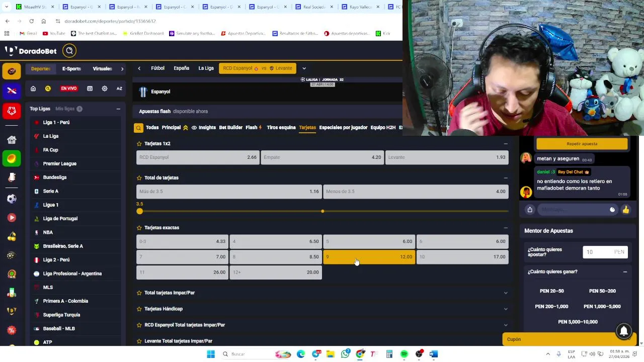Reload the browser page

31,21
